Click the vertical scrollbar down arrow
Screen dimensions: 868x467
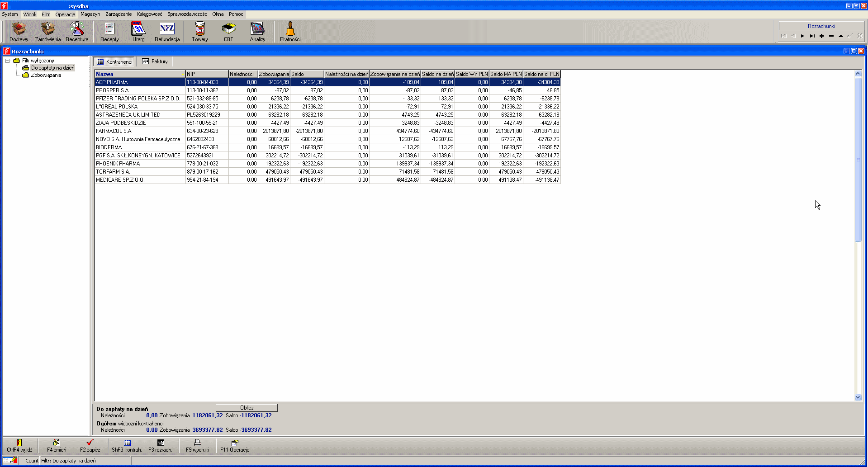(858, 397)
